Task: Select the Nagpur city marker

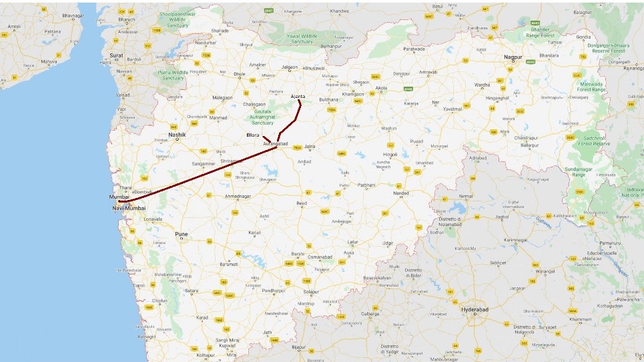Action: 513,61
